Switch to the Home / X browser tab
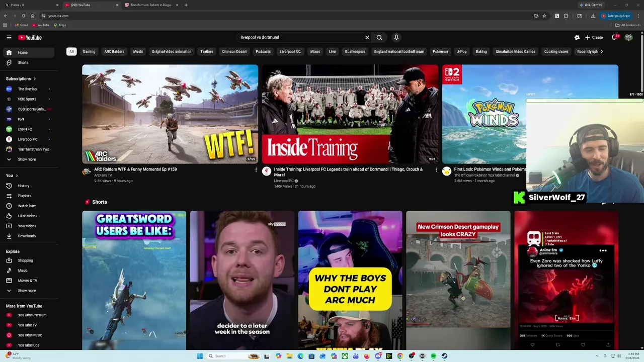This screenshot has width=644, height=362. [30, 5]
